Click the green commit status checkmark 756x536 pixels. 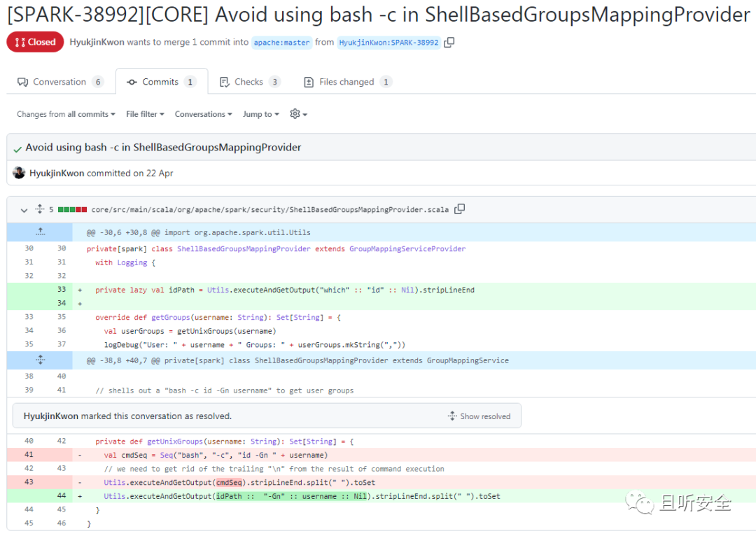[x=17, y=149]
